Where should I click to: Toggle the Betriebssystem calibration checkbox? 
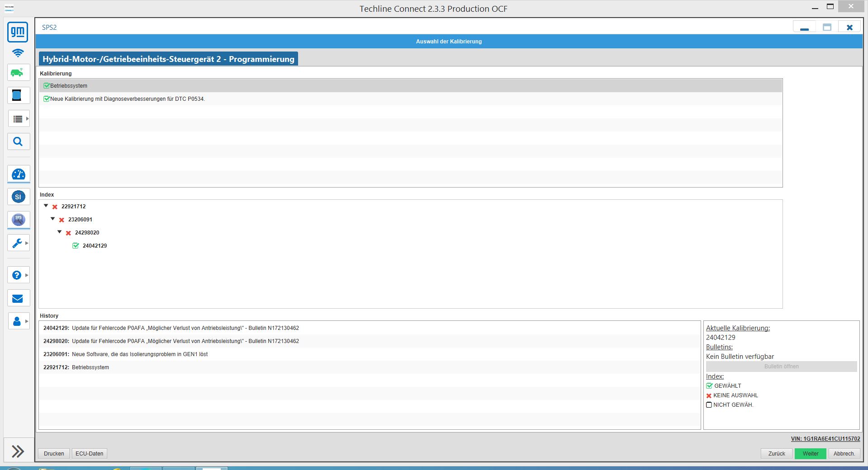coord(47,86)
